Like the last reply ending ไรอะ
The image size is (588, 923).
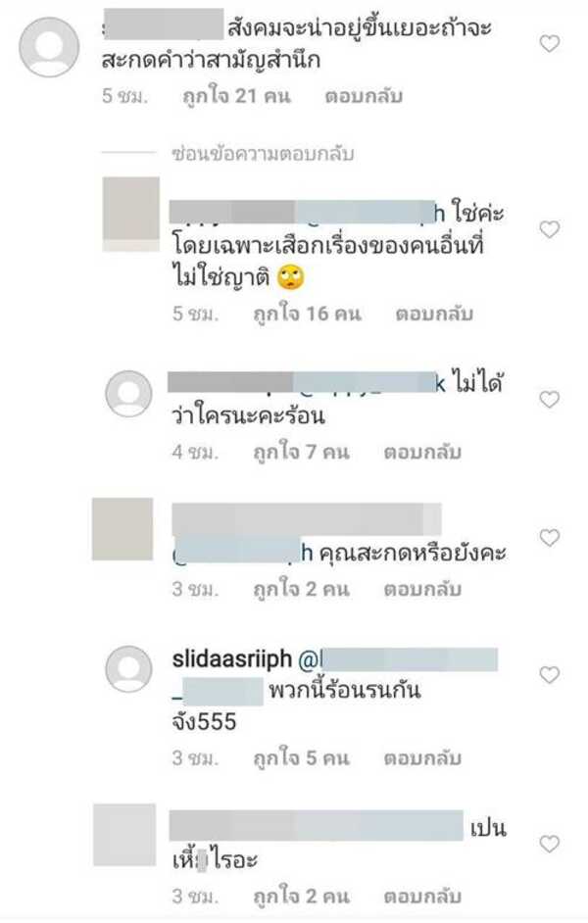click(x=550, y=844)
